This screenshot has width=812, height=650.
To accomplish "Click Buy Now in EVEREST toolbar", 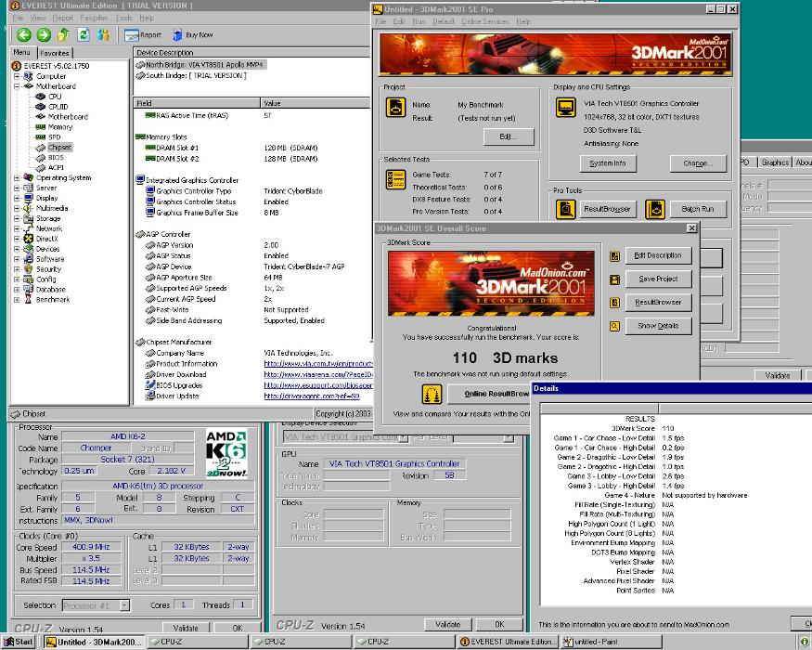I will click(193, 34).
